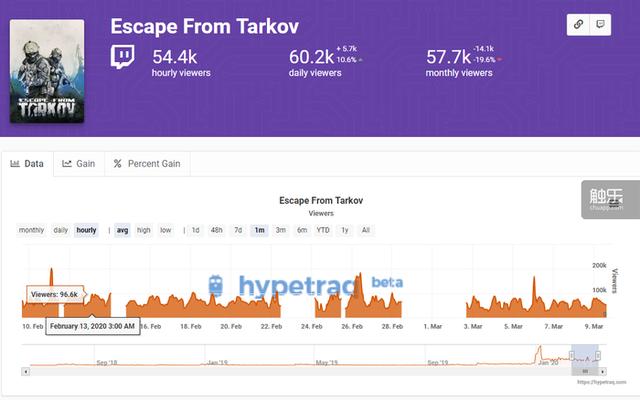Open the comment icon button
The width and height of the screenshot is (640, 400).
click(x=600, y=24)
